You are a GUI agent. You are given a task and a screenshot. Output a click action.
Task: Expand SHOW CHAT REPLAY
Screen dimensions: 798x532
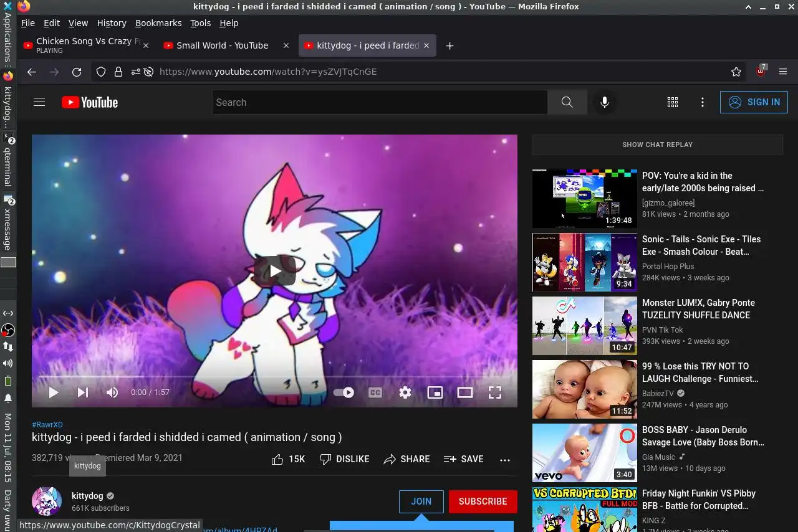tap(657, 145)
